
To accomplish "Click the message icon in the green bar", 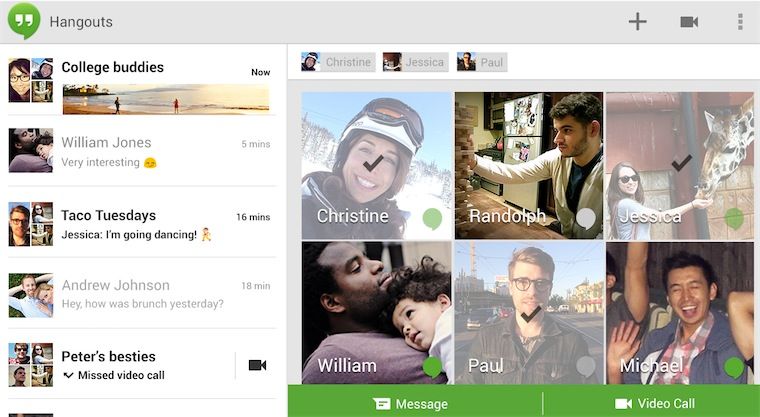I will click(381, 404).
